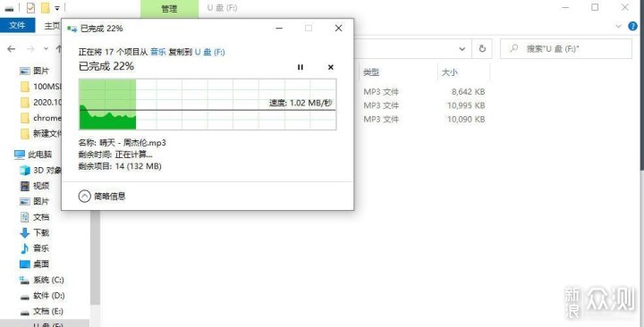Expand the ribbon using the chevron arrow
The height and width of the screenshot is (327, 644).
619,26
